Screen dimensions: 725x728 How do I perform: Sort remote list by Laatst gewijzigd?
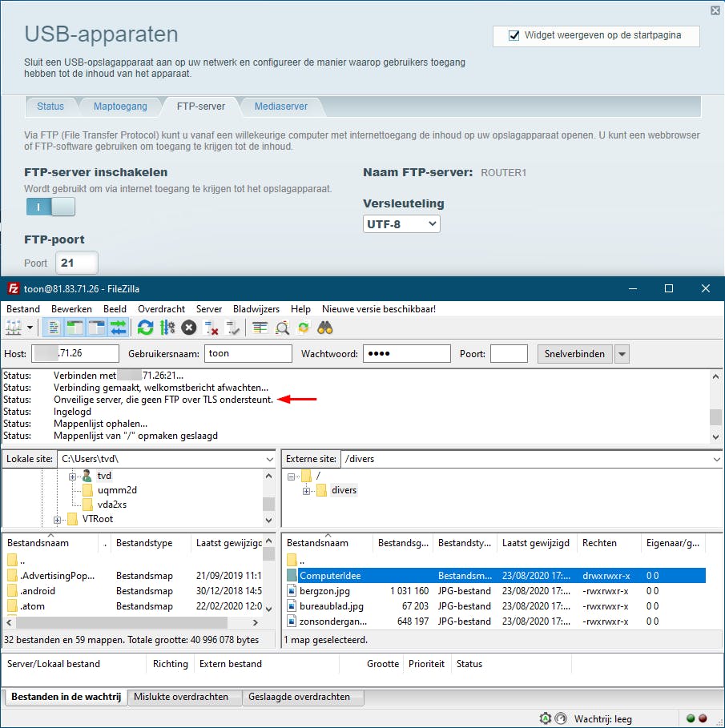tap(536, 543)
